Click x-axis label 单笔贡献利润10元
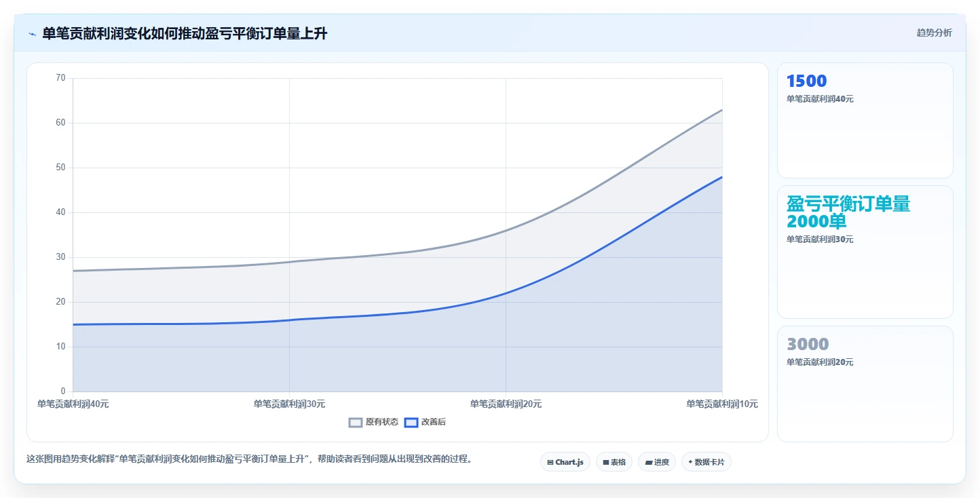 [x=722, y=404]
